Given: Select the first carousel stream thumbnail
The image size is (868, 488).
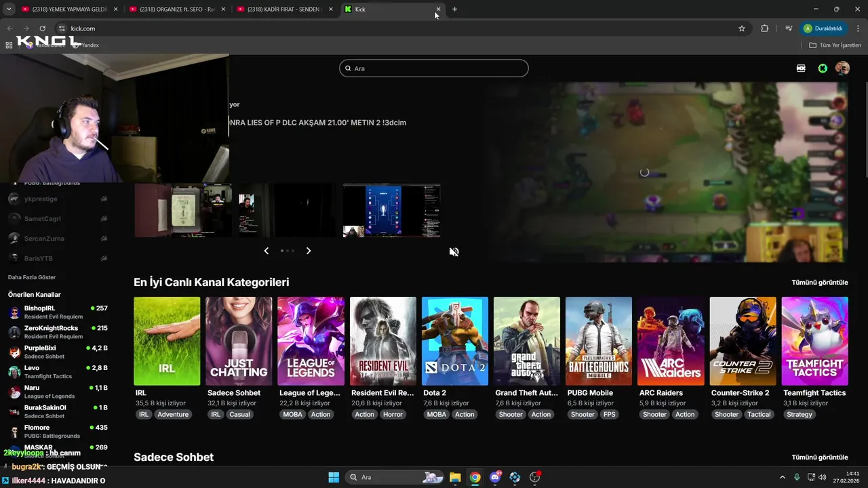Looking at the screenshot, I should point(182,211).
